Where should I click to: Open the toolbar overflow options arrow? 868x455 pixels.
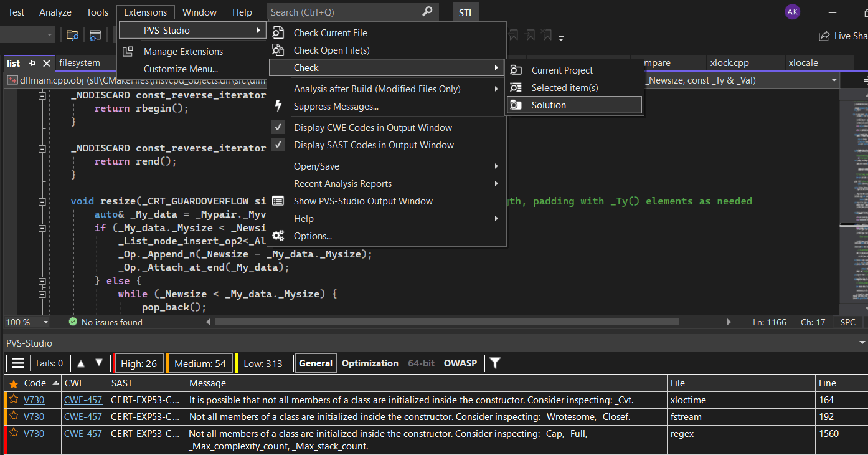click(561, 39)
